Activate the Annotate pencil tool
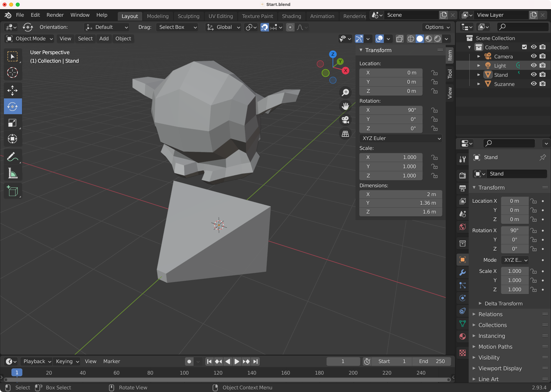Image resolution: width=551 pixels, height=392 pixels. (12, 157)
